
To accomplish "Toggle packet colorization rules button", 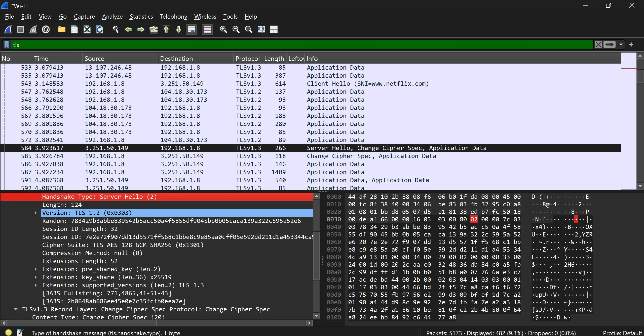I will pyautogui.click(x=207, y=30).
